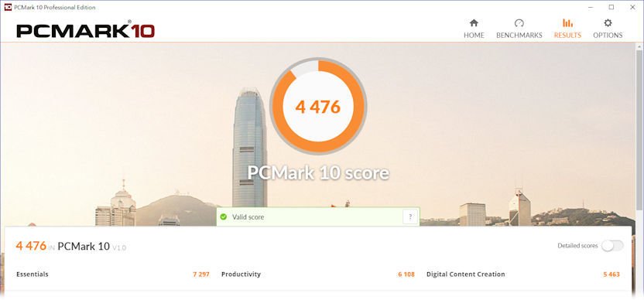The width and height of the screenshot is (644, 300).
Task: Click the Productivity score 6 108
Action: click(x=406, y=274)
